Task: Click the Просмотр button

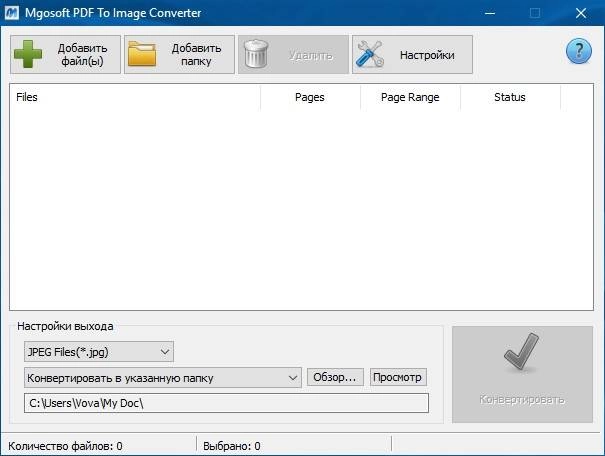Action: [x=398, y=377]
